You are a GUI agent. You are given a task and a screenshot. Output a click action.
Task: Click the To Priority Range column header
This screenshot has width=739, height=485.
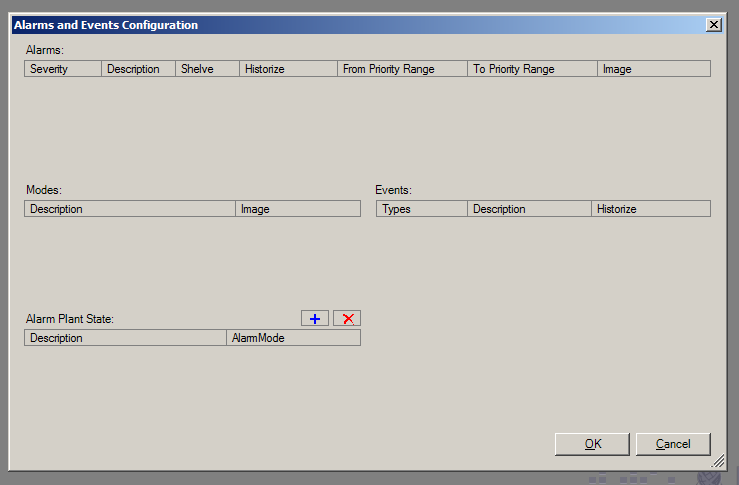pos(532,69)
